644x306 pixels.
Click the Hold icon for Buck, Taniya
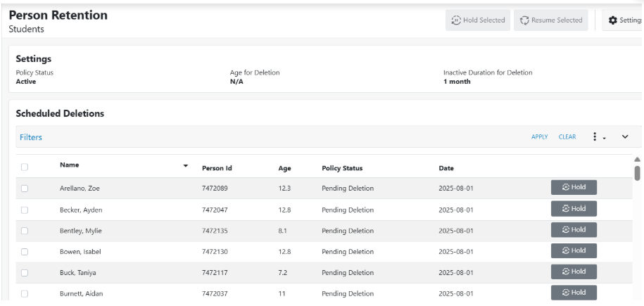point(565,272)
